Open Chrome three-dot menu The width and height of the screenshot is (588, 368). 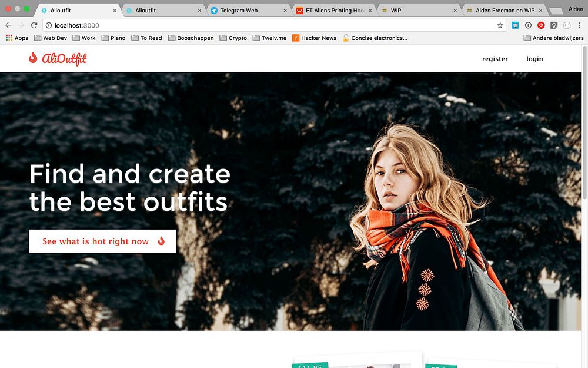[580, 25]
